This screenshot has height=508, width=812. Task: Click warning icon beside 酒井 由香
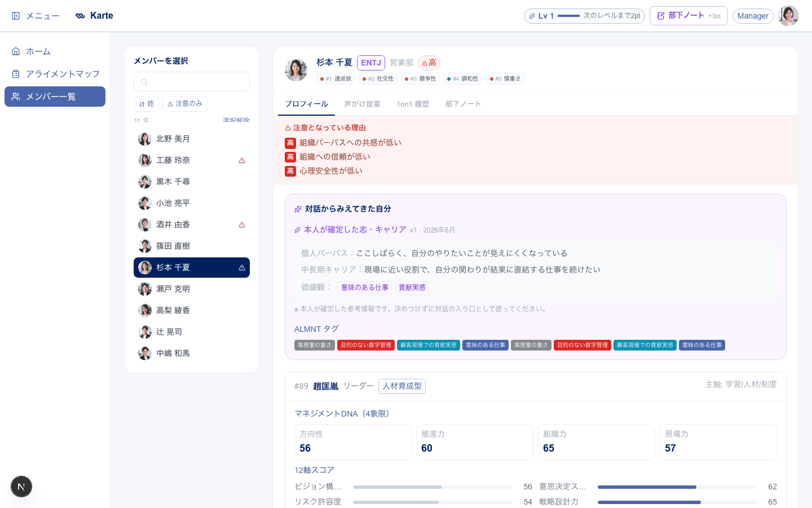[242, 225]
